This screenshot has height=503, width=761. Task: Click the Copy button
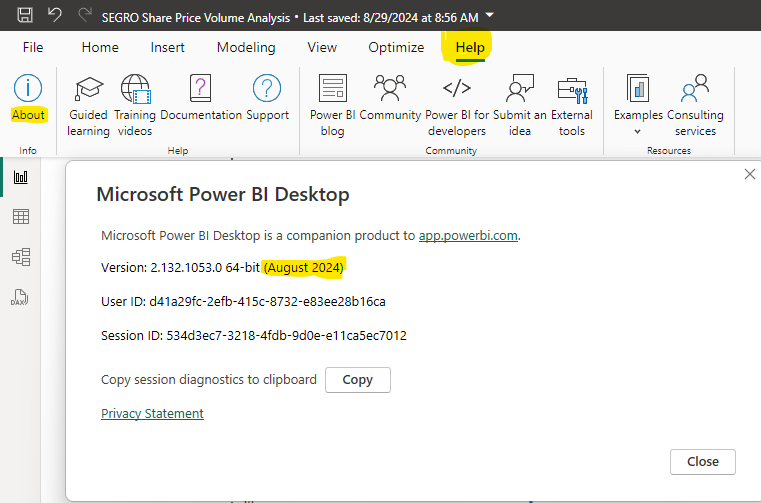(358, 380)
